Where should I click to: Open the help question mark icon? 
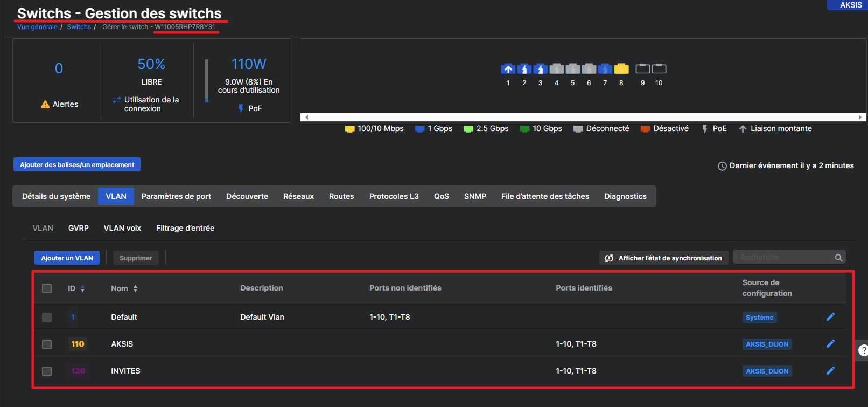point(863,350)
